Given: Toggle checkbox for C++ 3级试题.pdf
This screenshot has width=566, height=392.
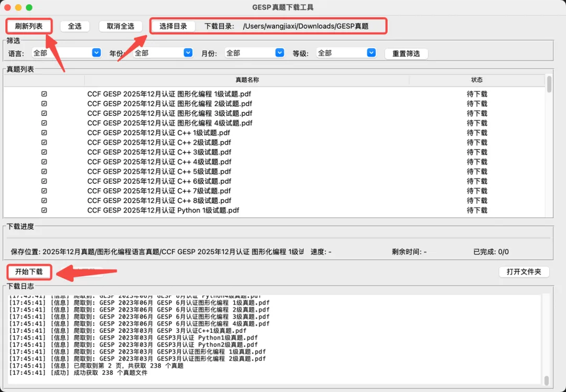Looking at the screenshot, I should pos(44,152).
